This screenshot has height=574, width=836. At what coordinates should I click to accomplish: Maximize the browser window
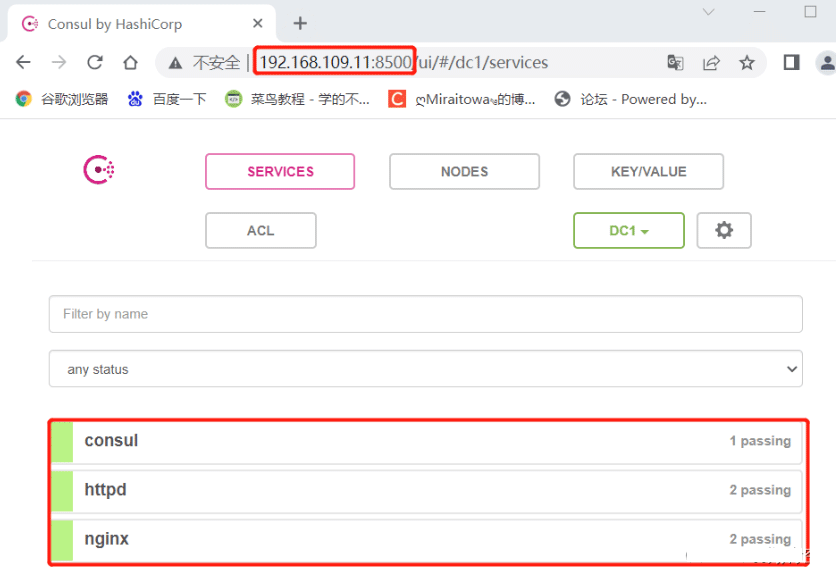(810, 12)
